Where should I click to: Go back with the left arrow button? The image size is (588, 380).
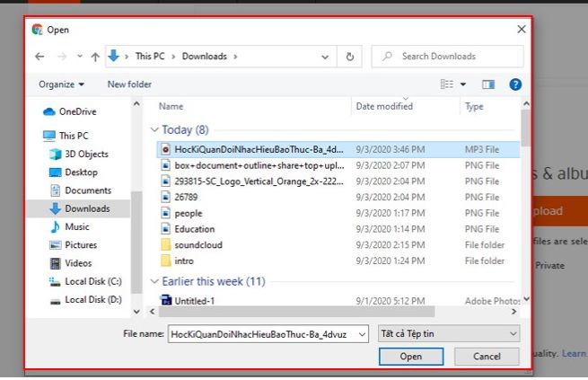(39, 57)
